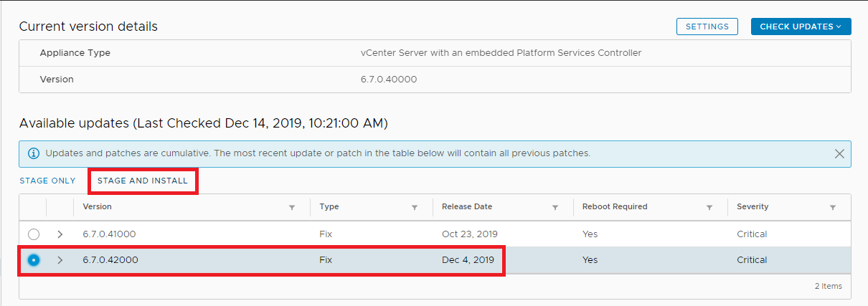Dismiss the cumulative updates info banner
The height and width of the screenshot is (306, 868).
click(839, 153)
